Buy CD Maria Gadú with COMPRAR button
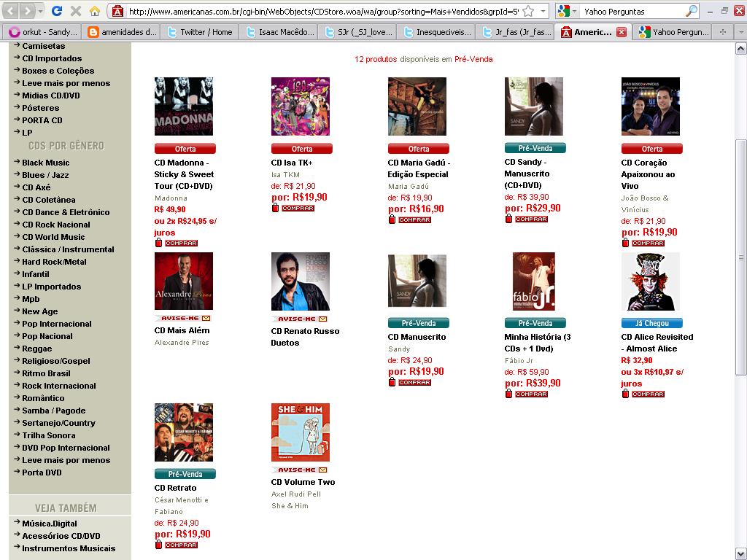747x560 pixels. pos(414,220)
